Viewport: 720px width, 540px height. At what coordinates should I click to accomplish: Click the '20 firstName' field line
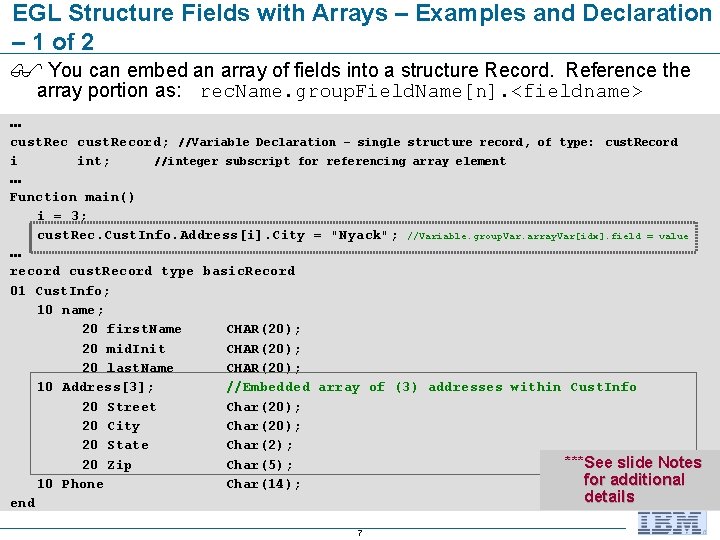point(191,329)
